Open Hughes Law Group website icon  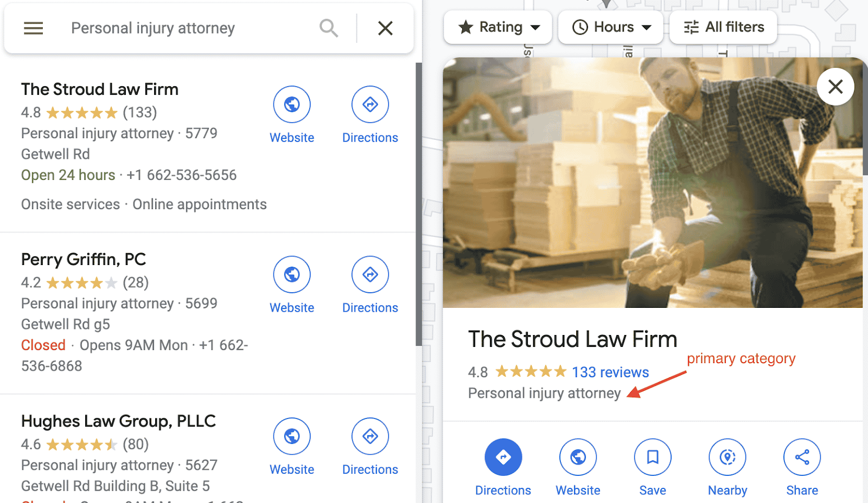click(292, 436)
